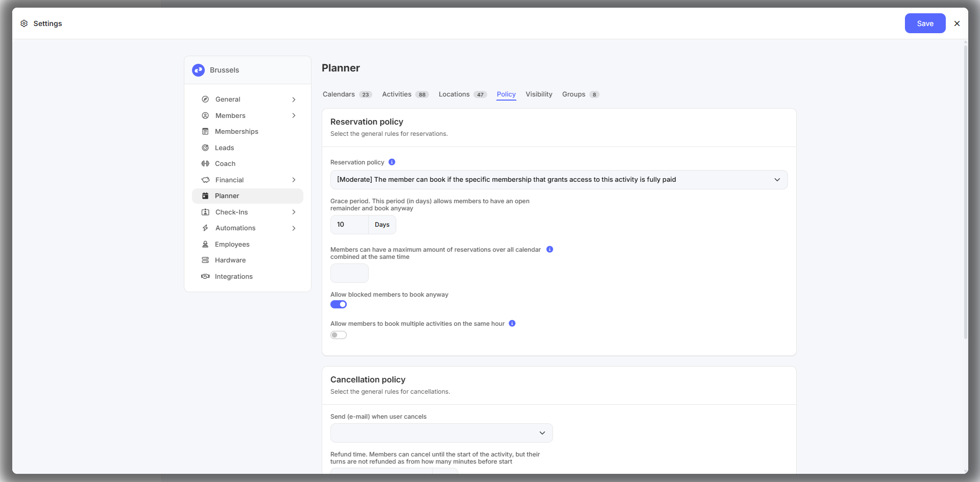The height and width of the screenshot is (482, 980).
Task: Switch to the Locations tab
Action: click(x=463, y=94)
